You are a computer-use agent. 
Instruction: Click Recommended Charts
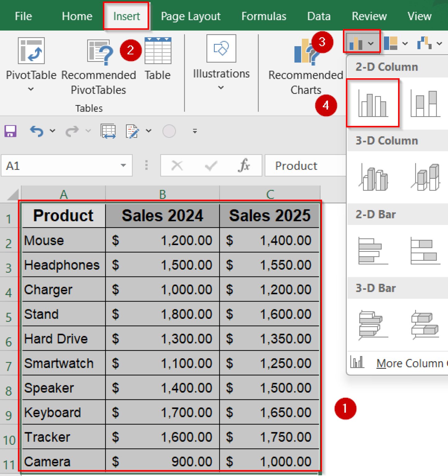coord(305,65)
